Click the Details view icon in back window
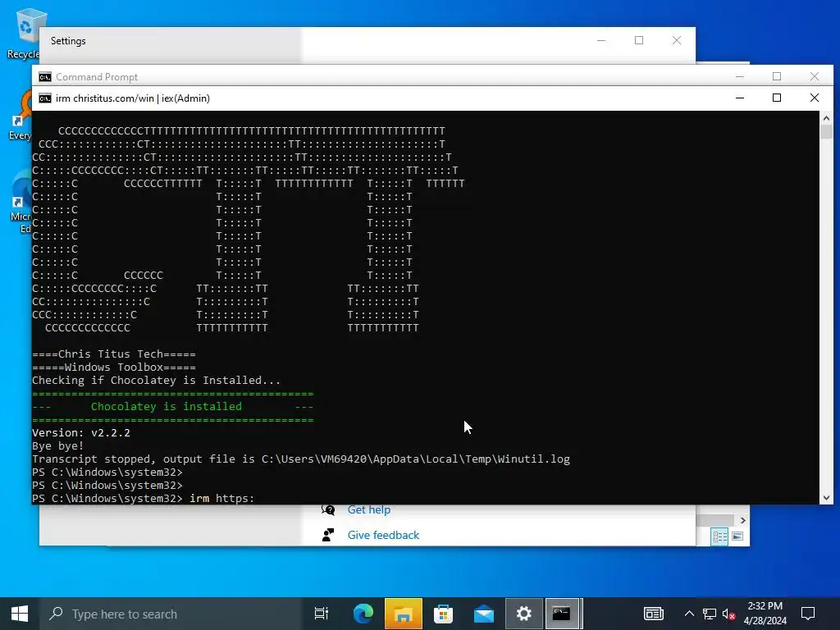The image size is (840, 630). pyautogui.click(x=719, y=536)
